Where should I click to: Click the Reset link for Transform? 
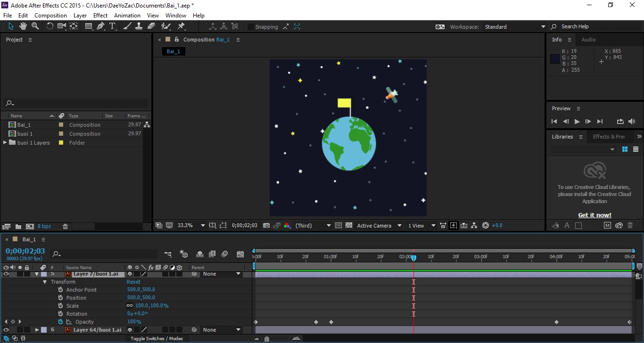[133, 282]
